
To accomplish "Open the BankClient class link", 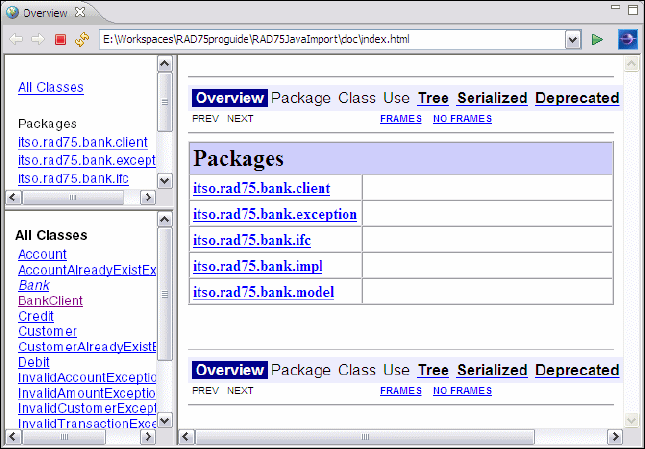I will (51, 301).
